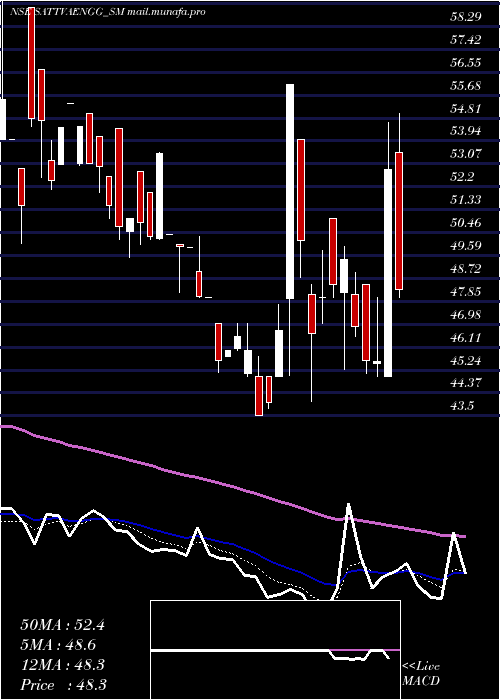Click the 46.11 price axis label
Viewport: 500px width, 700px height.
pos(466,337)
